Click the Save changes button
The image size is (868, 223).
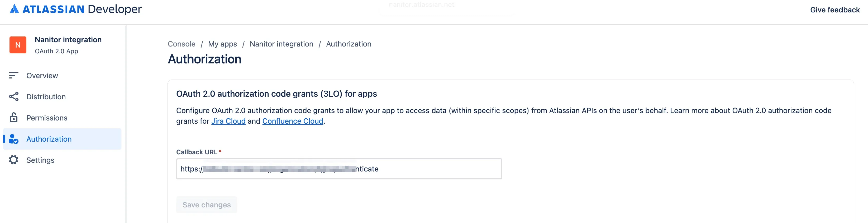pos(207,205)
